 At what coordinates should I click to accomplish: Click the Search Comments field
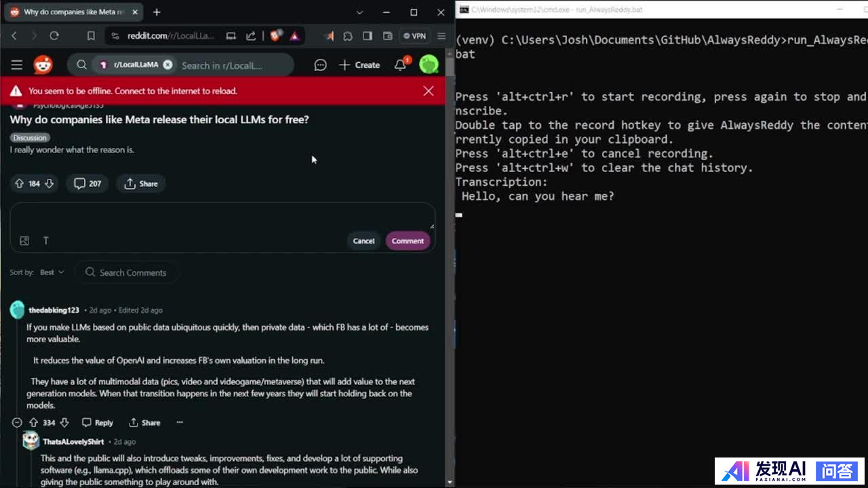(x=126, y=272)
